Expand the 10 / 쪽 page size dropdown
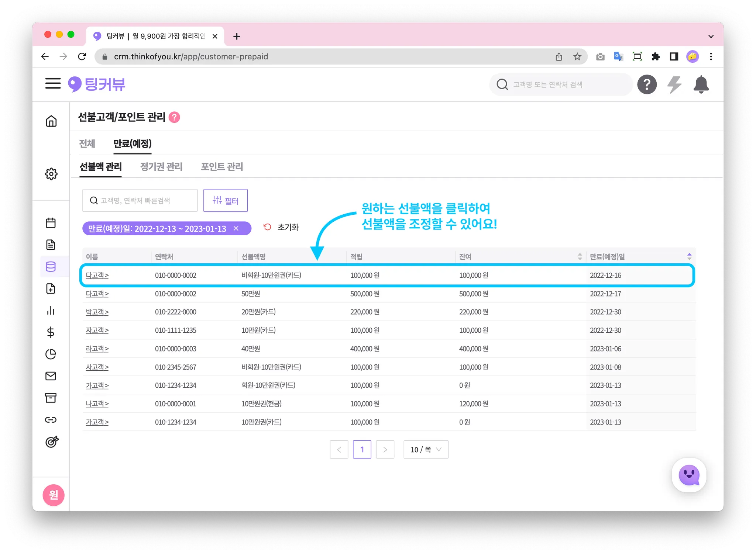 click(x=426, y=450)
